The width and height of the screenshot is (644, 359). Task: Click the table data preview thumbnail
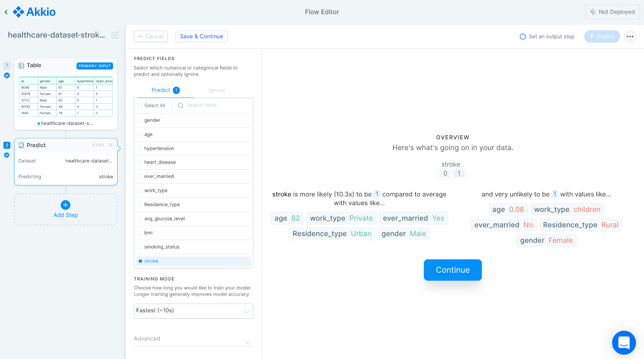coord(66,97)
